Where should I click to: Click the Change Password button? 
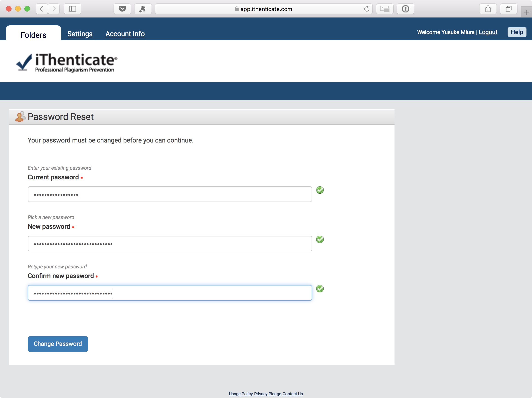[x=58, y=344]
